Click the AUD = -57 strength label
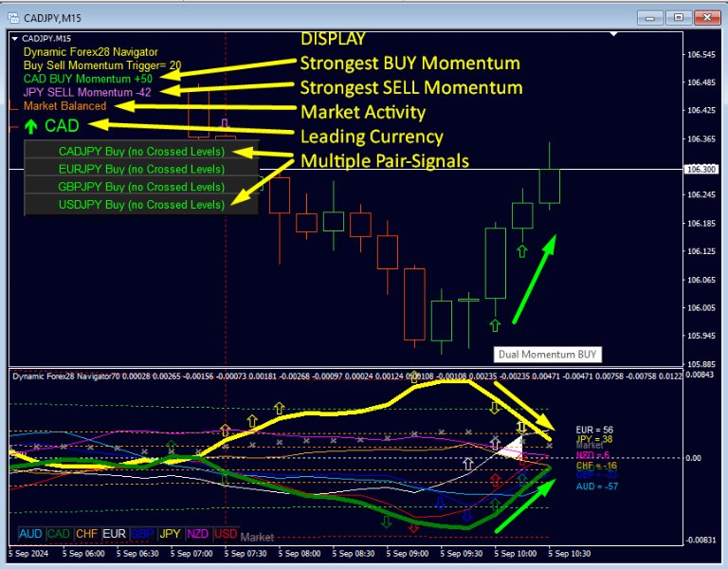Screen dimensions: 728x569 [597, 486]
